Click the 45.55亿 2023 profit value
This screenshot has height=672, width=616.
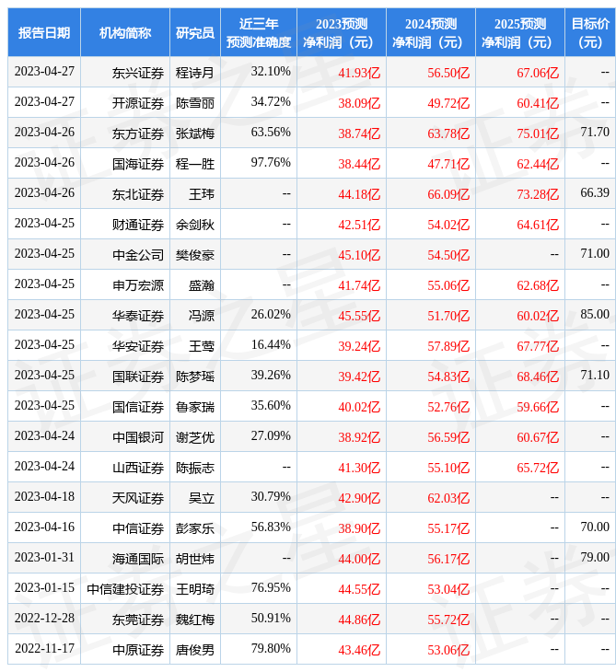coord(359,316)
